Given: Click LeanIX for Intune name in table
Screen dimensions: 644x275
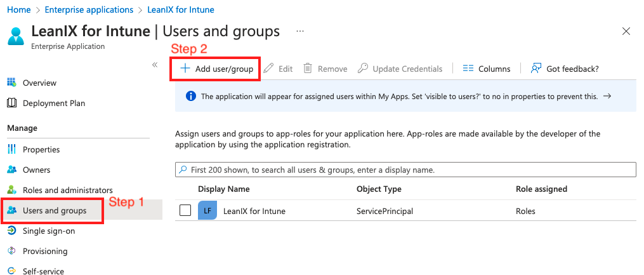Looking at the screenshot, I should point(254,211).
